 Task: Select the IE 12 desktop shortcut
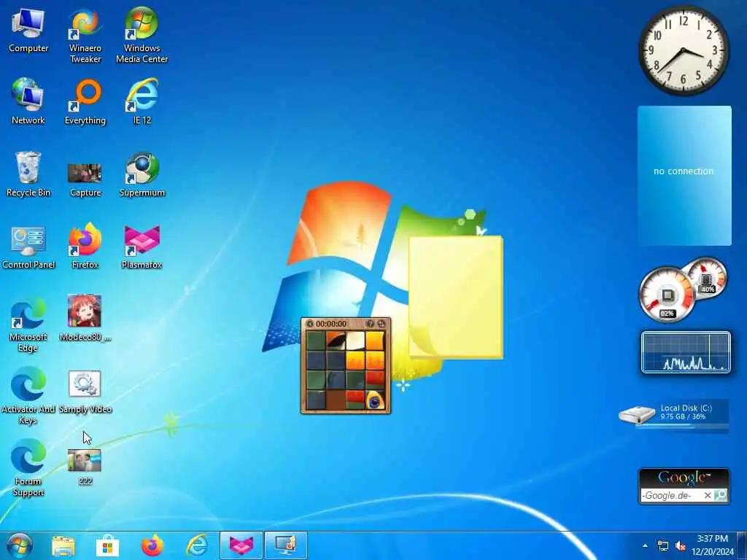pyautogui.click(x=142, y=102)
